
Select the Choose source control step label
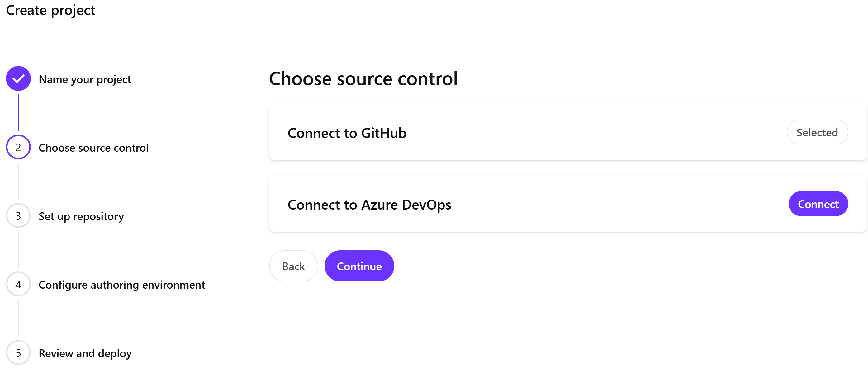[x=93, y=148]
